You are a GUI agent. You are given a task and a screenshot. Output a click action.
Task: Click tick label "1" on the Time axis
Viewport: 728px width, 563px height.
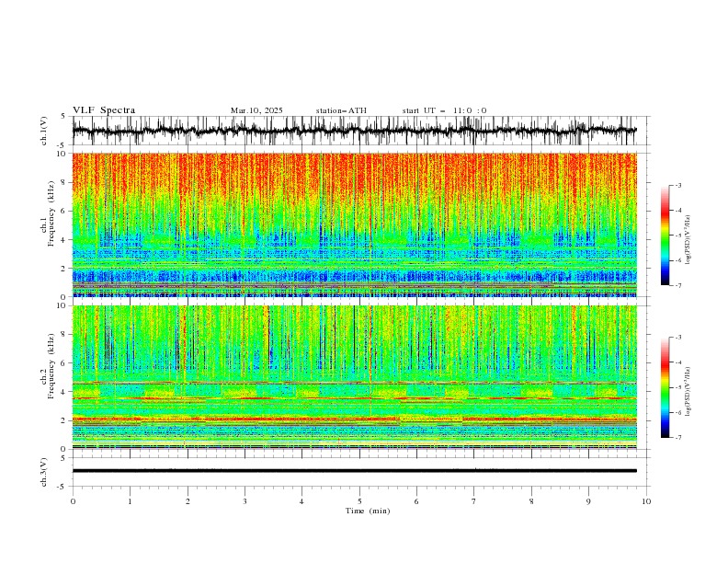pos(130,501)
